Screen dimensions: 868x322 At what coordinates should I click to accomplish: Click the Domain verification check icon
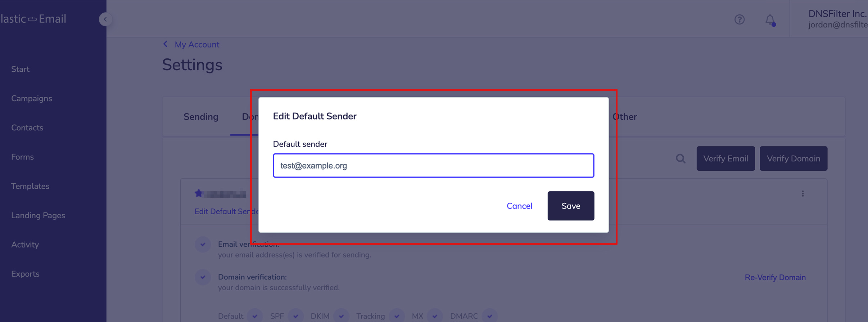[203, 277]
